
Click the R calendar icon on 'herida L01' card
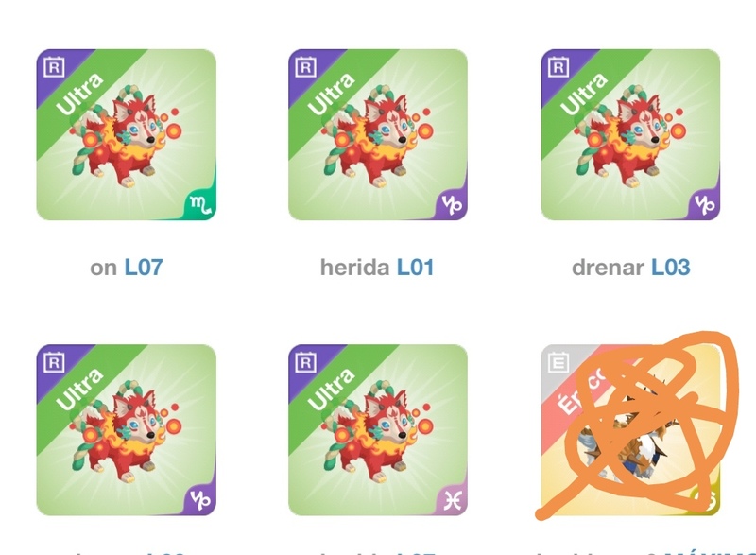[305, 67]
